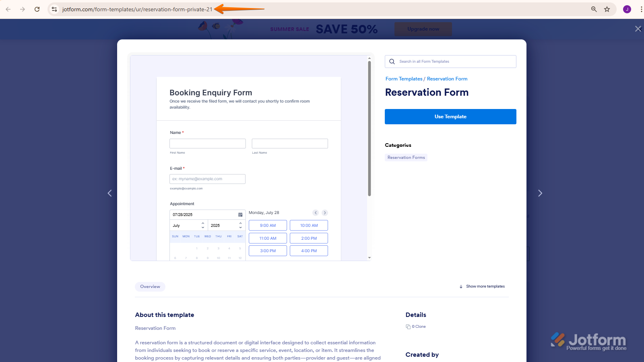The height and width of the screenshot is (362, 644).
Task: Go to next template arrow
Action: pyautogui.click(x=540, y=193)
